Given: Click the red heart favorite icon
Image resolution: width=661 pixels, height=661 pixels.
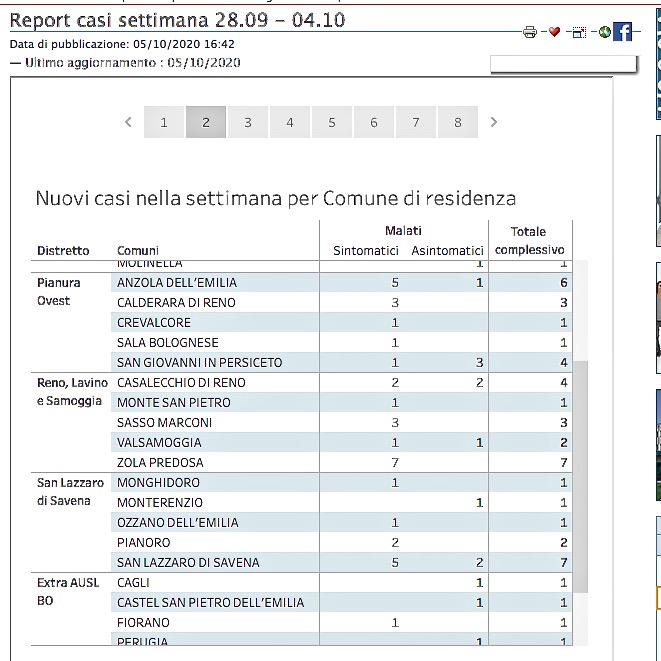Looking at the screenshot, I should tap(554, 32).
